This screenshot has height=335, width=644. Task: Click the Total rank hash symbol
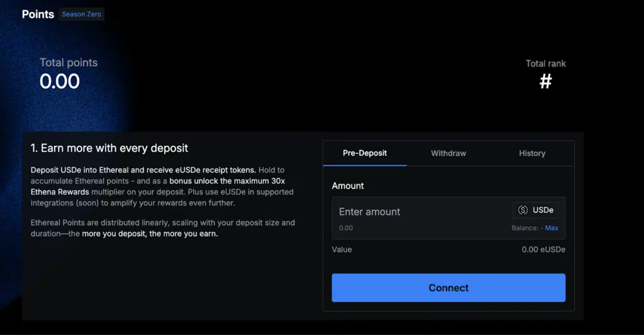pyautogui.click(x=546, y=81)
